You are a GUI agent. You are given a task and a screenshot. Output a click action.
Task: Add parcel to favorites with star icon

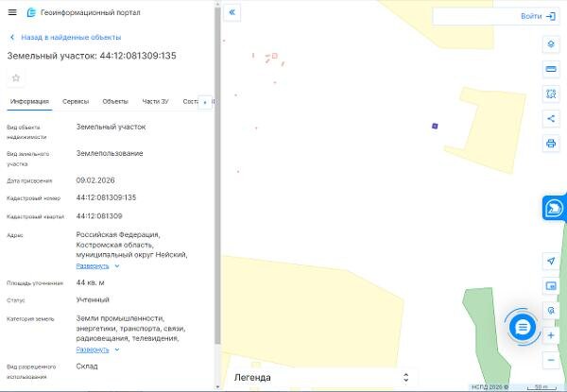click(16, 78)
